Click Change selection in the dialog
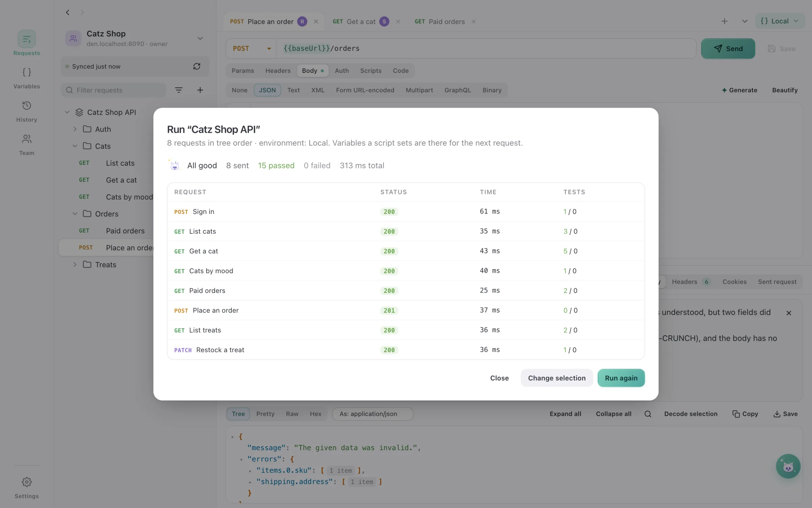Viewport: 812px width, 508px height. point(557,378)
